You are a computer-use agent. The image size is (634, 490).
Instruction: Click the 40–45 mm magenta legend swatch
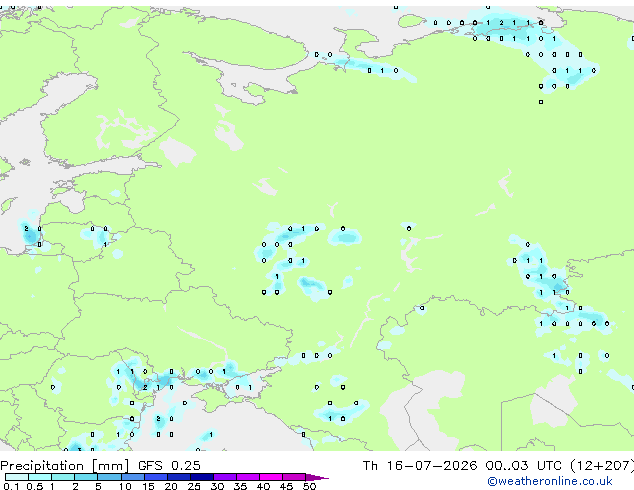(271, 477)
